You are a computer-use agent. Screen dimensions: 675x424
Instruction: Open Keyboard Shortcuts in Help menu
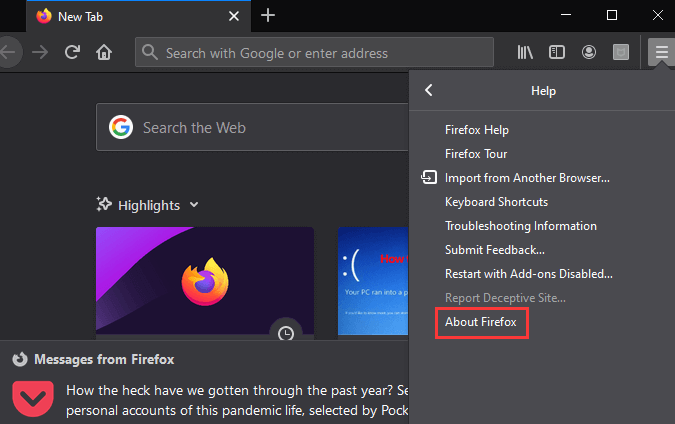coord(498,202)
